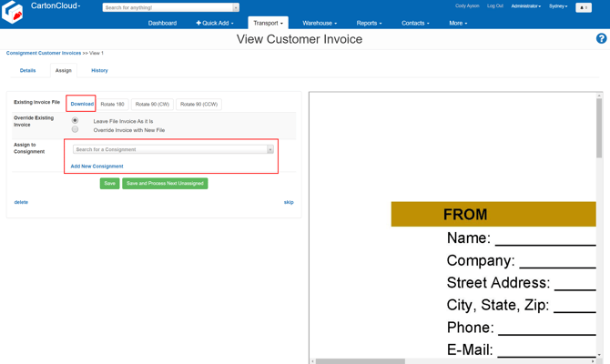Click the City, State, Zip: line
Viewport: 610px width, 364px height.
(x=522, y=305)
